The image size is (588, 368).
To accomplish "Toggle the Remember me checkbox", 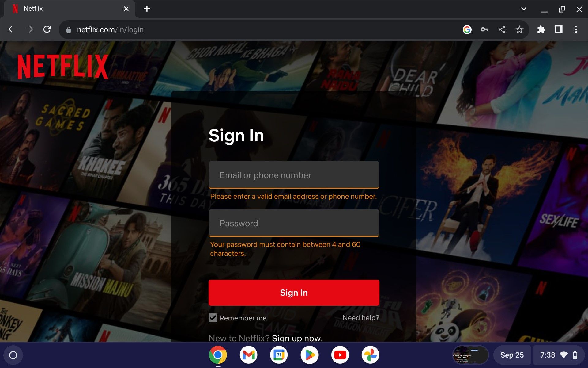I will (213, 318).
